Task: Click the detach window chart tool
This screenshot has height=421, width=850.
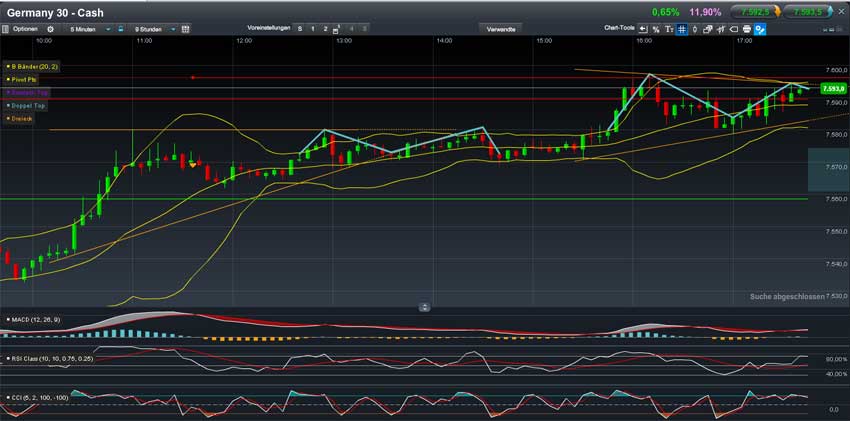Action: pyautogui.click(x=708, y=29)
